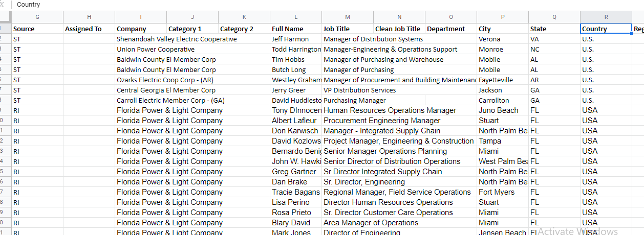644x235 pixels.
Task: Select the Verona city cell
Action: point(503,39)
